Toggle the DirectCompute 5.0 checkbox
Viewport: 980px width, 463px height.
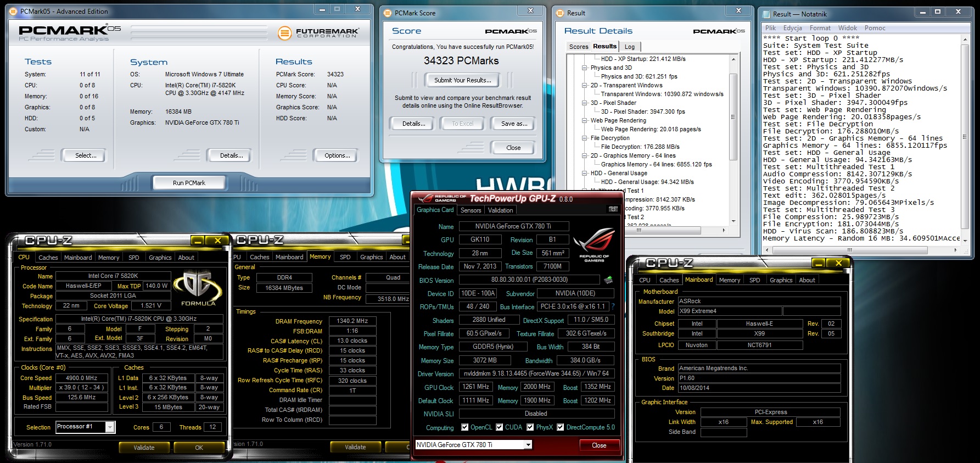pos(561,427)
